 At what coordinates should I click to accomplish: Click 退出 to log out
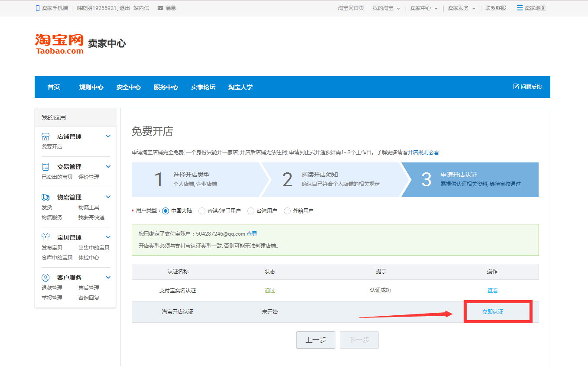point(124,8)
